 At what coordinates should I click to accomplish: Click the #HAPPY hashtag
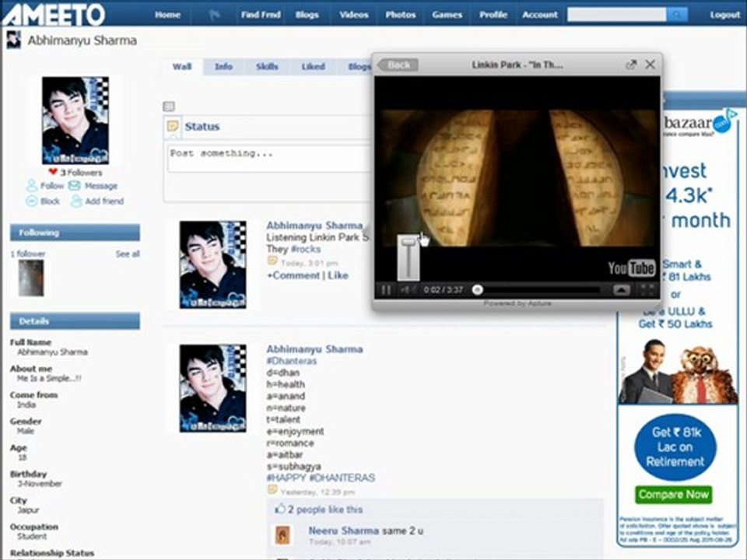point(286,478)
